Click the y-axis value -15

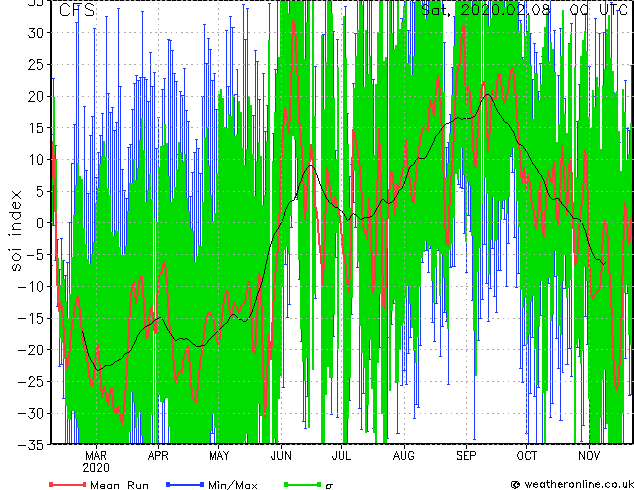[31, 318]
